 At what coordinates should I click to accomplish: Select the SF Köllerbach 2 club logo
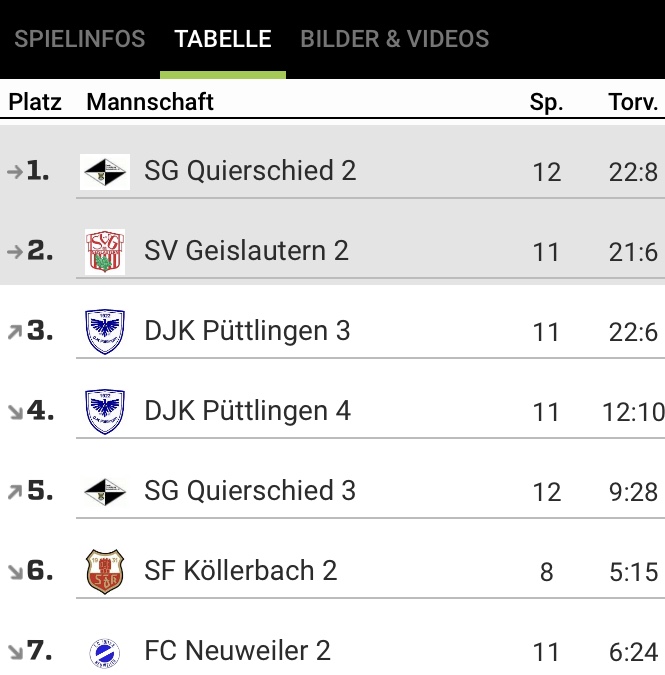coord(105,571)
